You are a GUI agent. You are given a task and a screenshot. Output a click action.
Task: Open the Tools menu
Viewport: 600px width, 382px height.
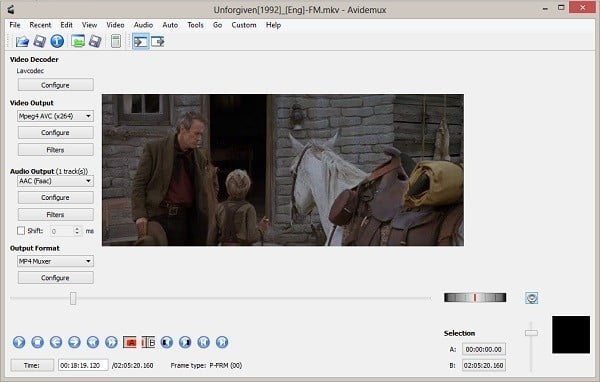(x=195, y=25)
